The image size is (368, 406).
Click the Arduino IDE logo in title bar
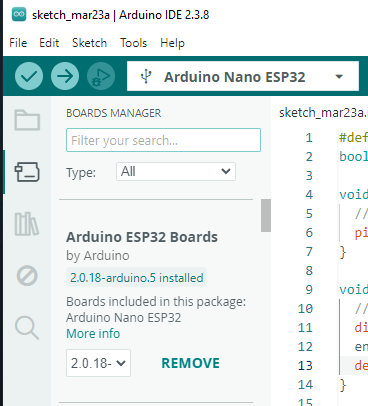[19, 15]
